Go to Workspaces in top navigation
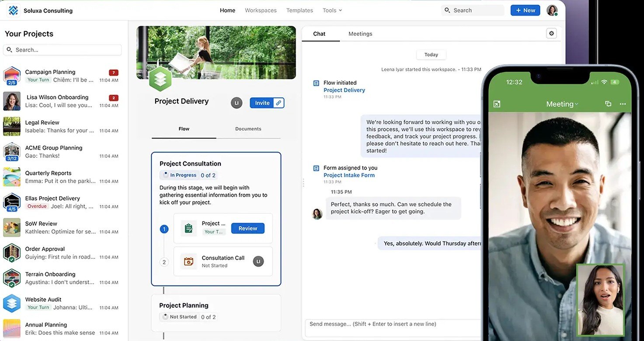644x341 pixels. 261,10
